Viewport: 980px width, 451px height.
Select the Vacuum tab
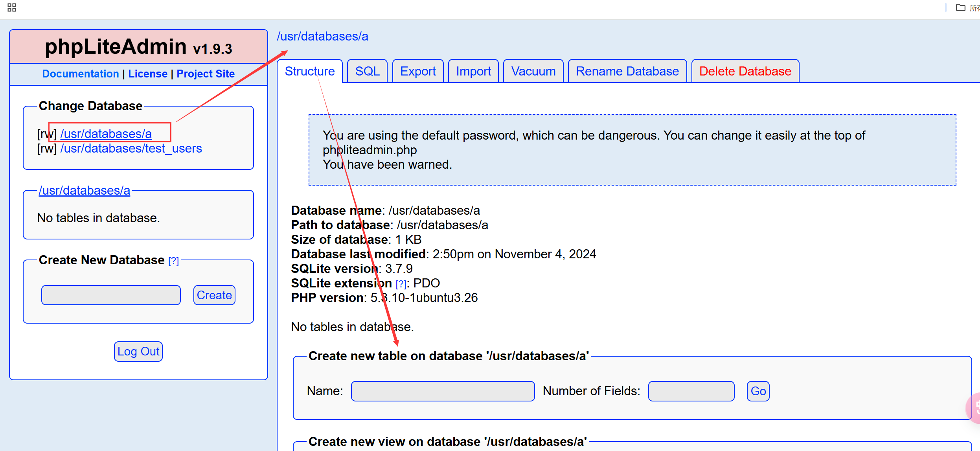tap(533, 71)
